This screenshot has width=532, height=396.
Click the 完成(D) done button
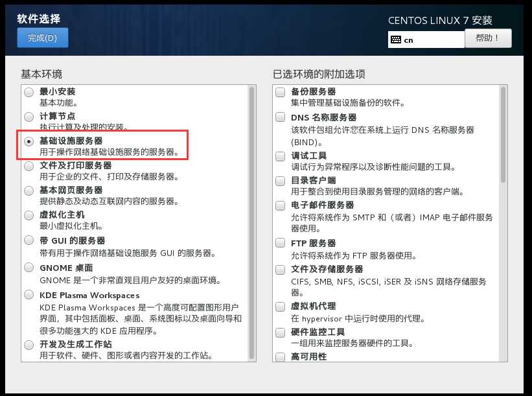tap(42, 38)
